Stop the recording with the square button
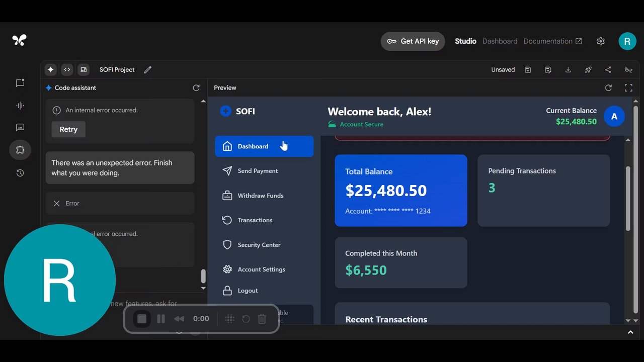644x362 pixels. pos(142,319)
